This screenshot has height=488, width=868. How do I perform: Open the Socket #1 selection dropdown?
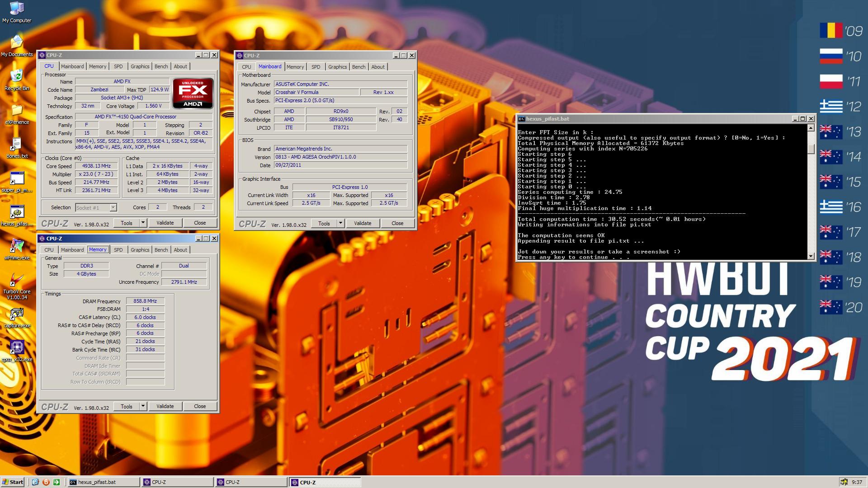(x=113, y=207)
